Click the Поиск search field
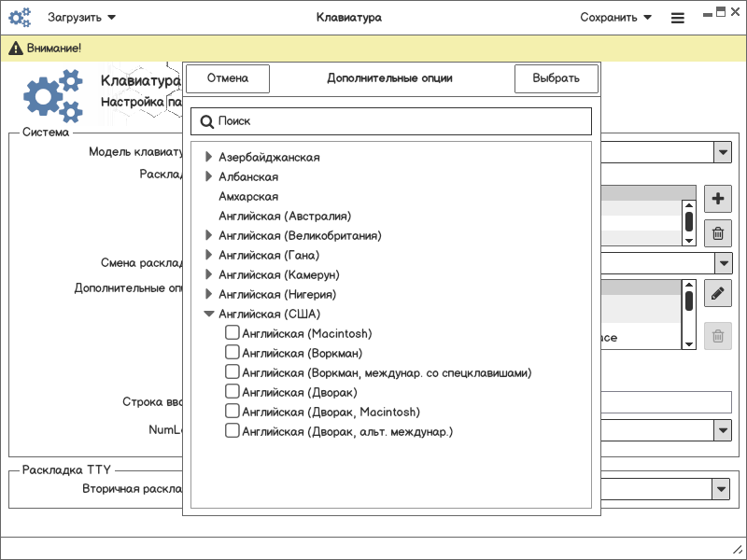This screenshot has height=560, width=747. 391,121
